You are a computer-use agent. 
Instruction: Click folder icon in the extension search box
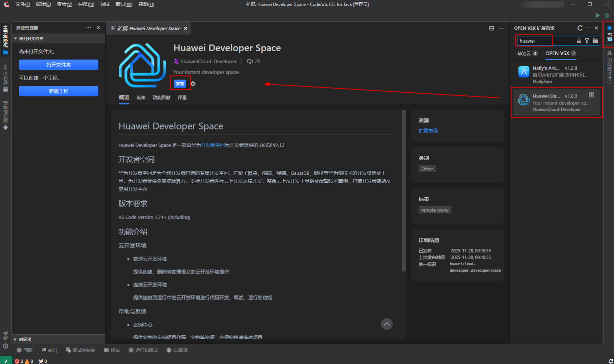(595, 41)
